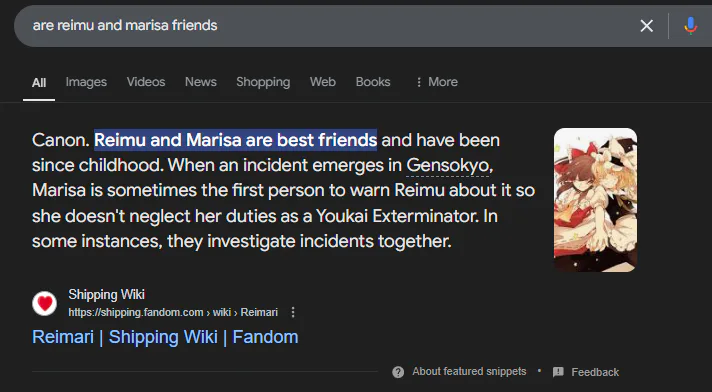Click the question mark icon for featured snippets
Screen dimensions: 712x392
pyautogui.click(x=398, y=372)
